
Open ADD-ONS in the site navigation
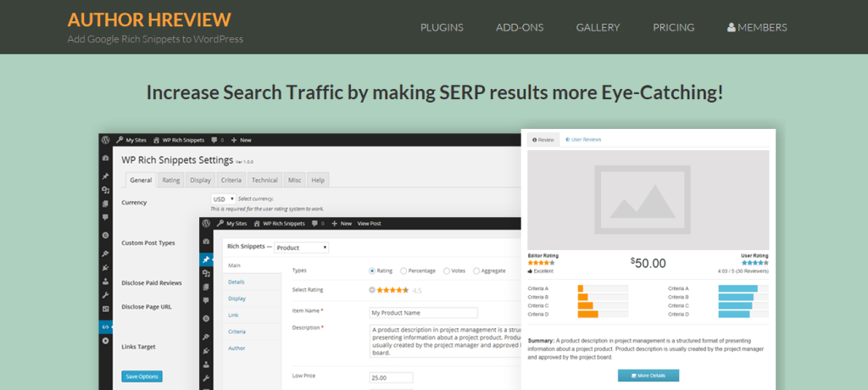point(520,27)
